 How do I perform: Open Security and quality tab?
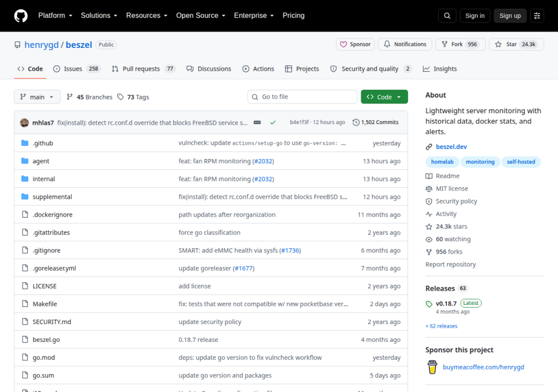(x=371, y=69)
